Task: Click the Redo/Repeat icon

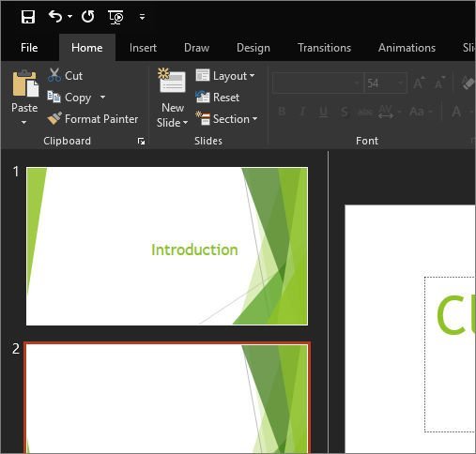Action: 87,16
